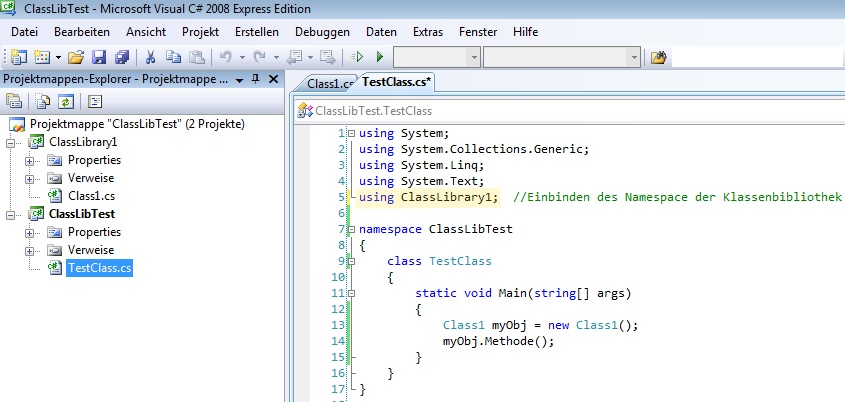The width and height of the screenshot is (845, 402).
Task: Switch to the Class1.cs tab
Action: click(x=328, y=84)
